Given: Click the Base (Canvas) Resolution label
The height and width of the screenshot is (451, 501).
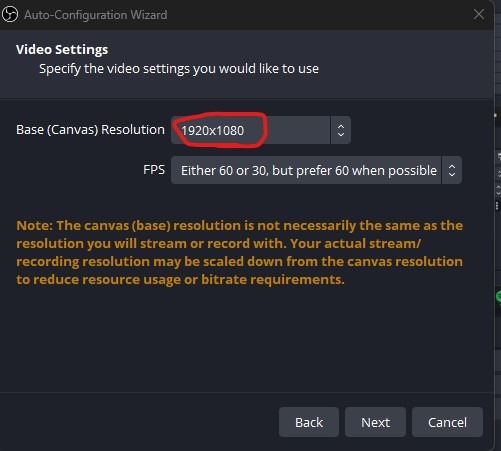Looking at the screenshot, I should coord(90,130).
